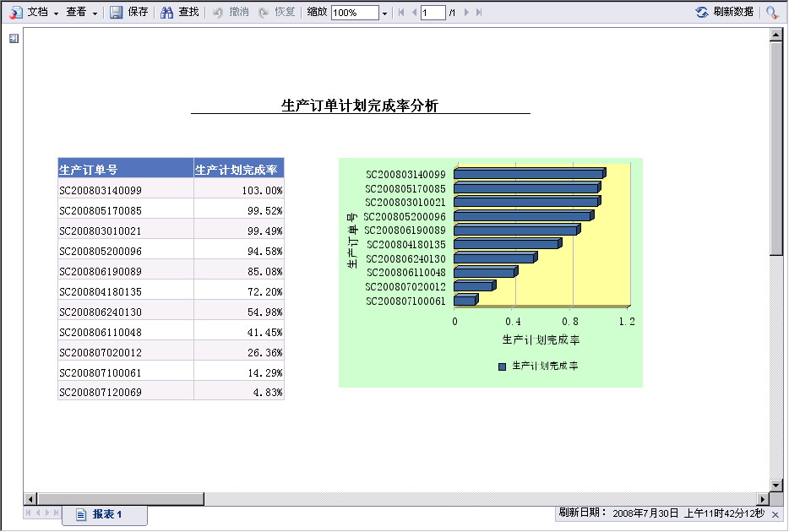Click the shortest chart bar for SC200807100061
This screenshot has height=532, width=789.
[x=466, y=300]
